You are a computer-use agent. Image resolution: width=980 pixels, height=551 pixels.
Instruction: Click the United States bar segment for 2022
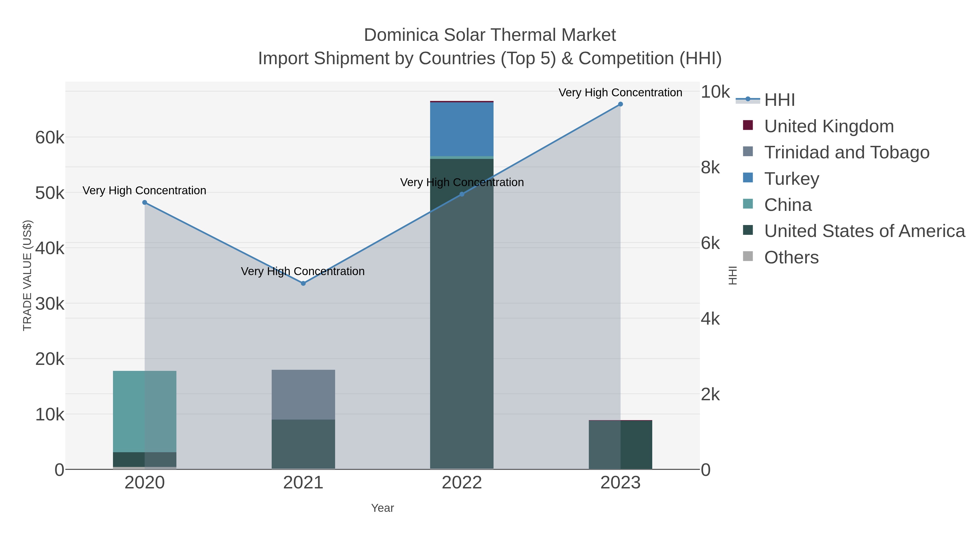[x=462, y=314]
